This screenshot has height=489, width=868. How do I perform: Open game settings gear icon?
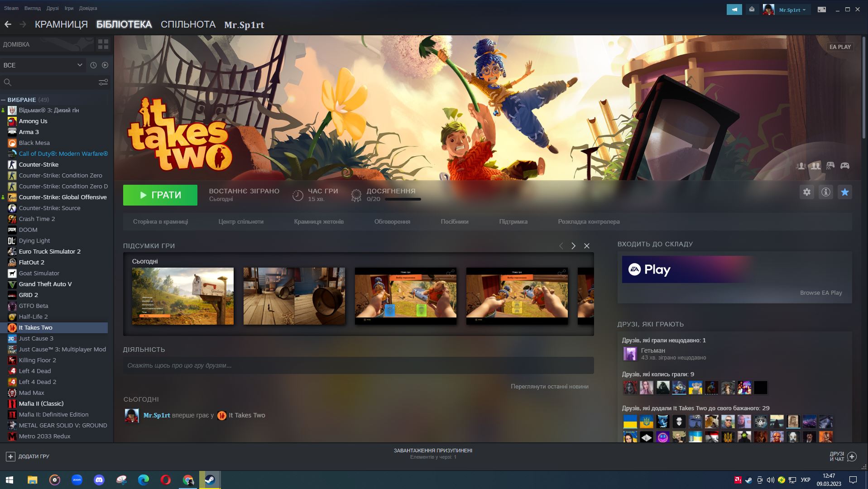point(806,192)
